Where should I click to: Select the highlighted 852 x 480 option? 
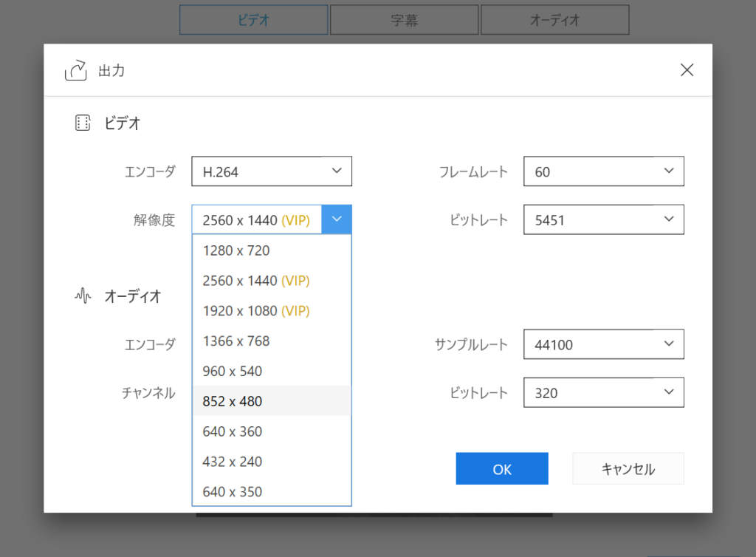[x=233, y=402]
